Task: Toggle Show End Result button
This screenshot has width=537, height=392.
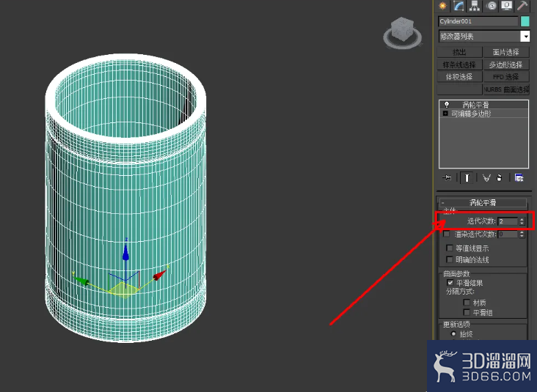Action: (x=467, y=178)
